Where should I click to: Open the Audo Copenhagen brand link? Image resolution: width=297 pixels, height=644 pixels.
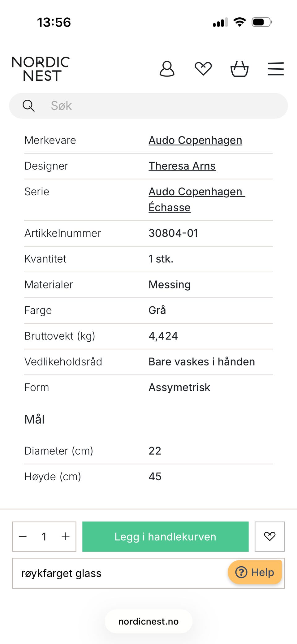(x=195, y=140)
